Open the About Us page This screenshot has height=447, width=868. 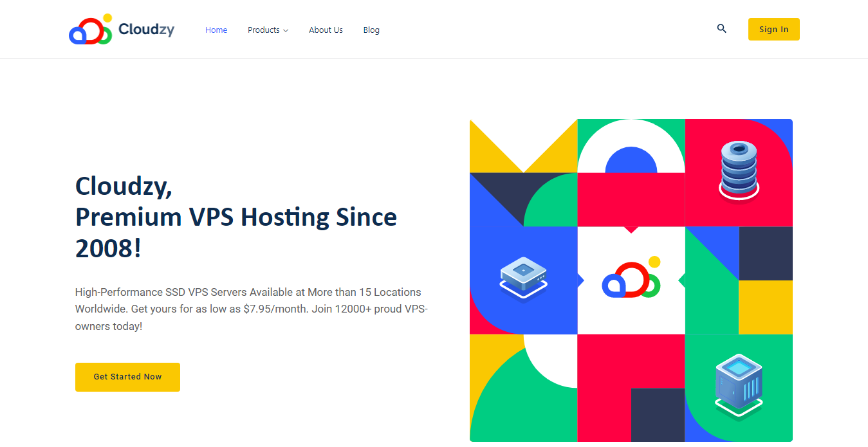coord(326,30)
